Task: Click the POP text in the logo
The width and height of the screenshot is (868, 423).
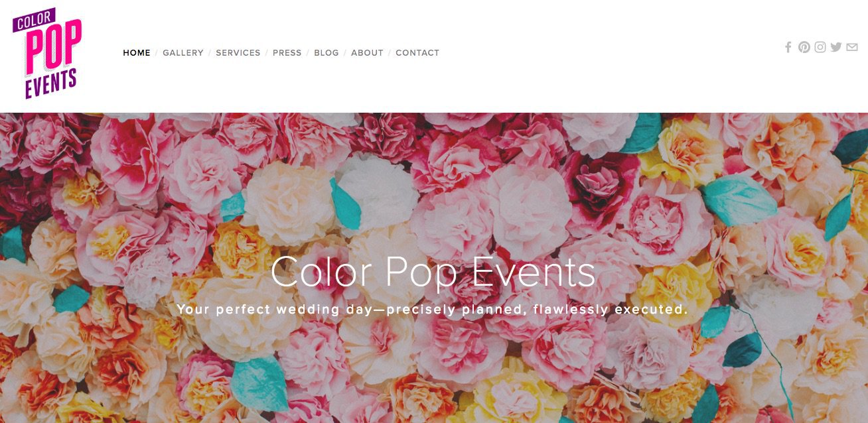Action: click(53, 47)
